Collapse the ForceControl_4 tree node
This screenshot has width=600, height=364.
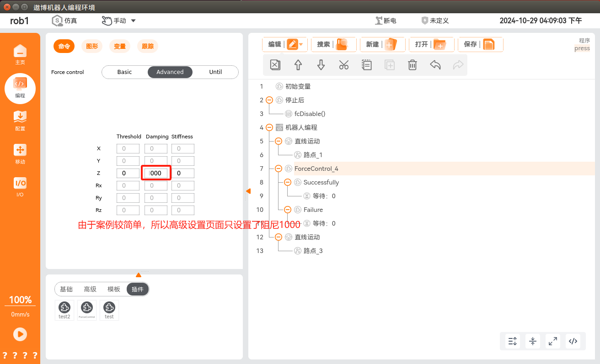point(278,169)
